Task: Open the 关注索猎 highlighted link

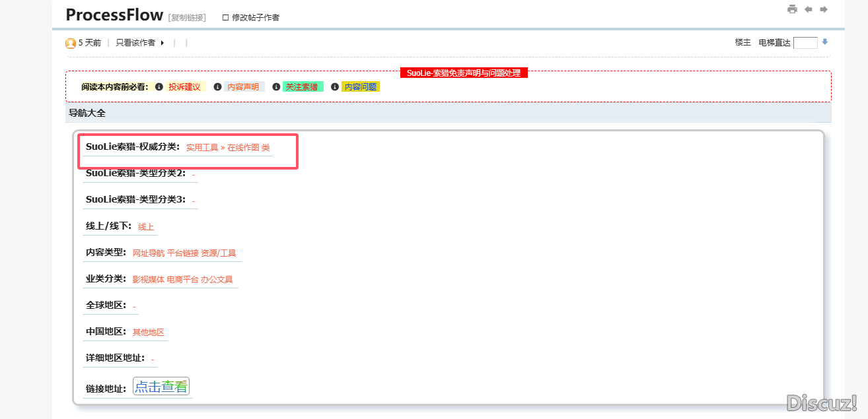Action: (302, 87)
